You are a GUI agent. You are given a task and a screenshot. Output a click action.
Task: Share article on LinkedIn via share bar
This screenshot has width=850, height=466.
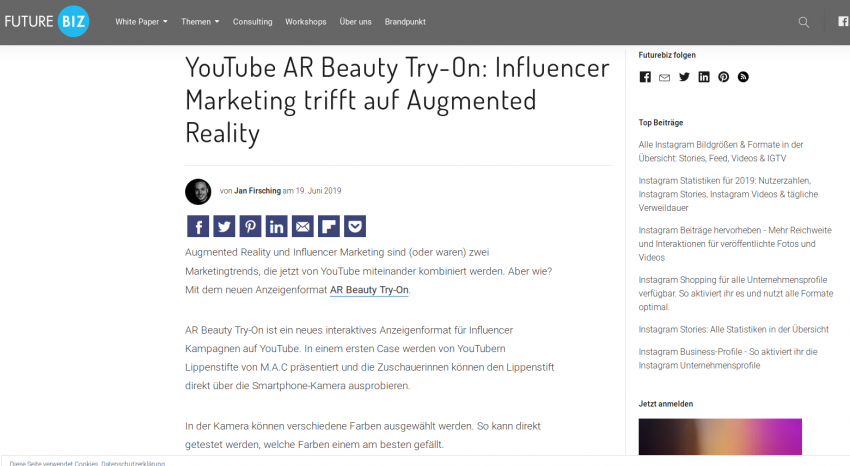pos(276,226)
